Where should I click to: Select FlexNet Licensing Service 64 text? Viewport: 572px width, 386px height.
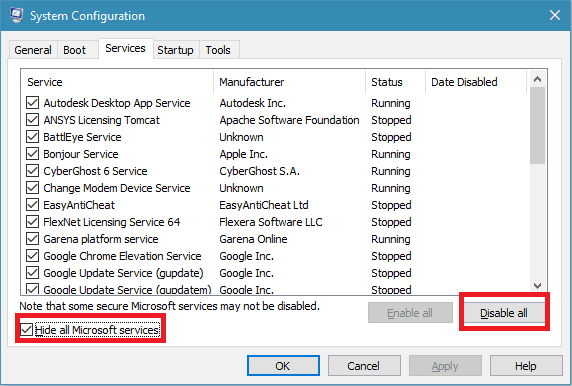112,222
